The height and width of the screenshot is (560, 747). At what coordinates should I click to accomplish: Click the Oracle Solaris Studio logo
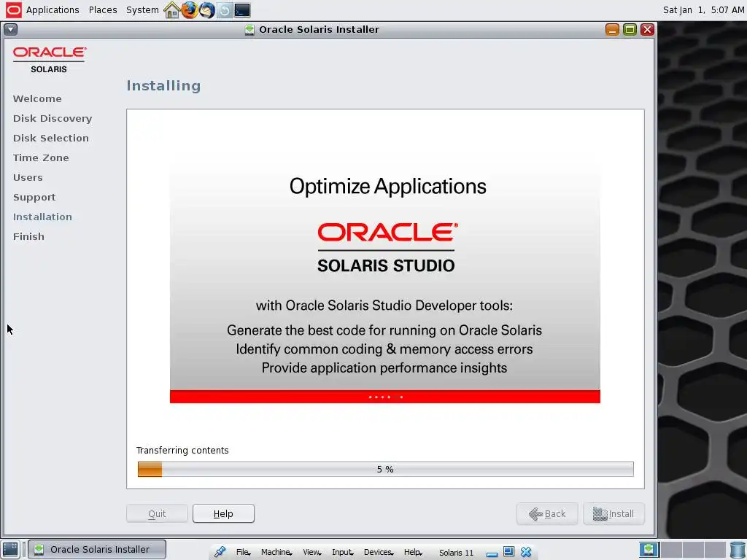tap(387, 248)
